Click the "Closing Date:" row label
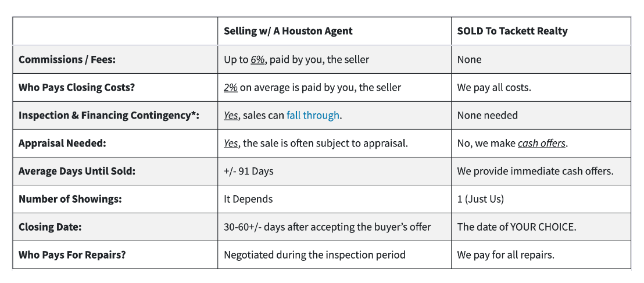This screenshot has height=283, width=644. [x=50, y=227]
